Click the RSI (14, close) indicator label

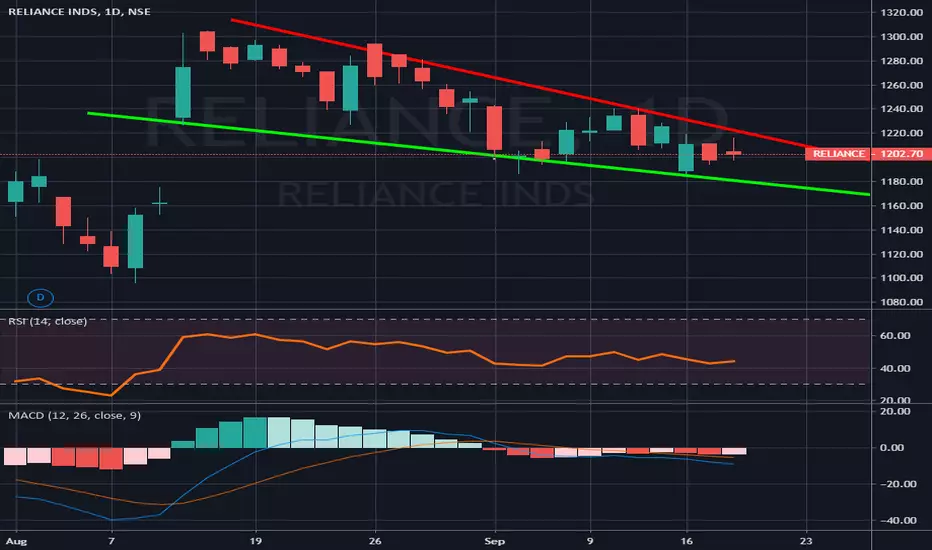pyautogui.click(x=48, y=321)
